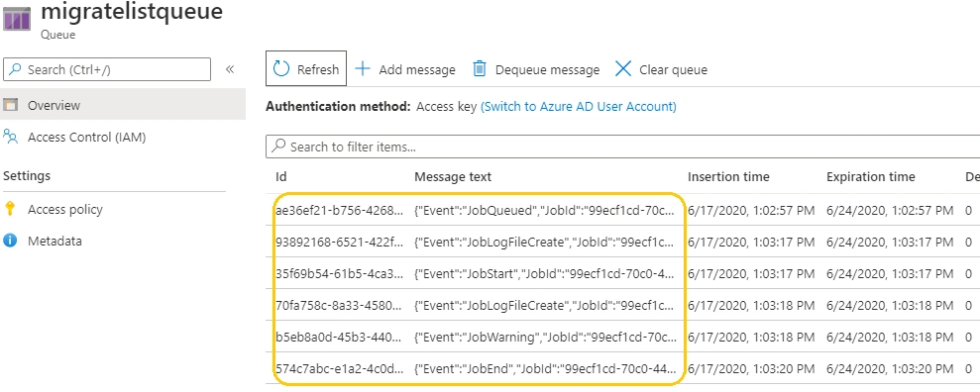
Task: Collapse the sidebar with the double chevron
Action: click(229, 69)
